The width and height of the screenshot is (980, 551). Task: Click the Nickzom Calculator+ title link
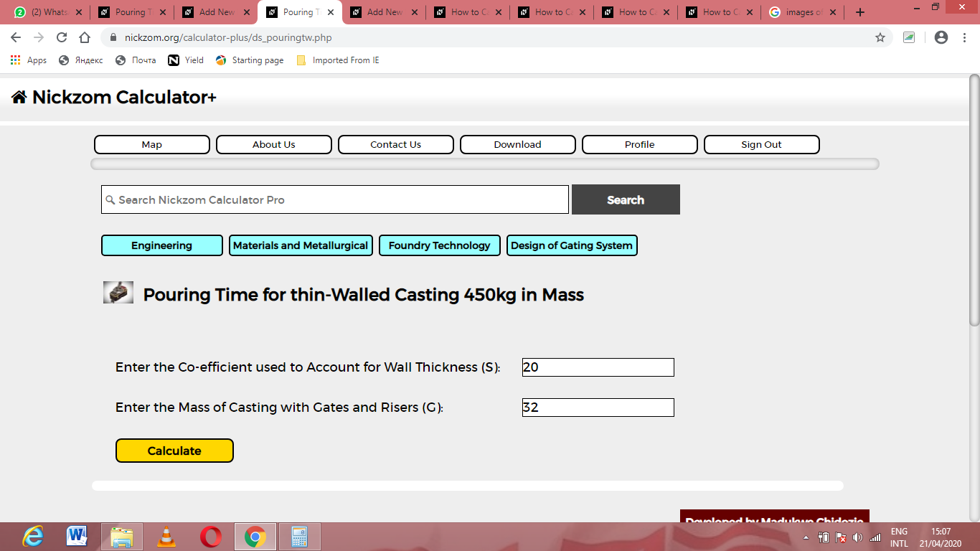[x=124, y=98]
